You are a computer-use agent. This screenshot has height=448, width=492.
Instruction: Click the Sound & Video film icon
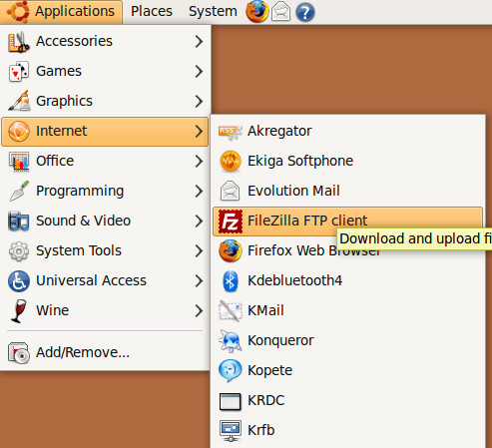coord(19,221)
